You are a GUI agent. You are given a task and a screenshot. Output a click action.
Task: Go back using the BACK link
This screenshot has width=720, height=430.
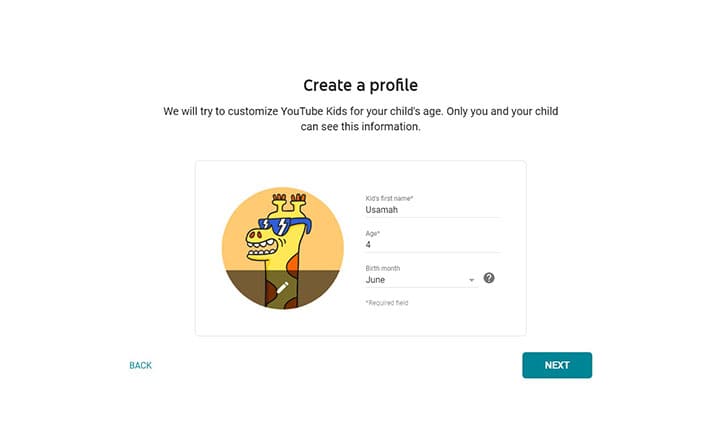[x=141, y=366]
